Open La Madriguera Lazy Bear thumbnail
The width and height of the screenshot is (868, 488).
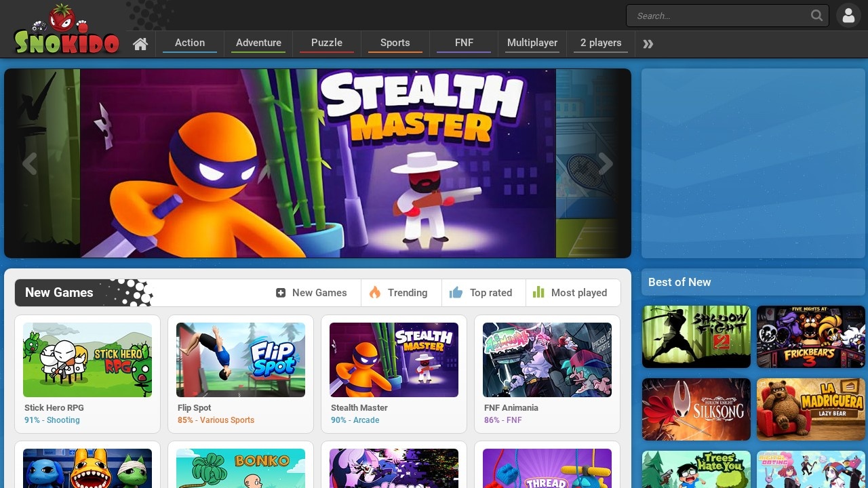(811, 409)
